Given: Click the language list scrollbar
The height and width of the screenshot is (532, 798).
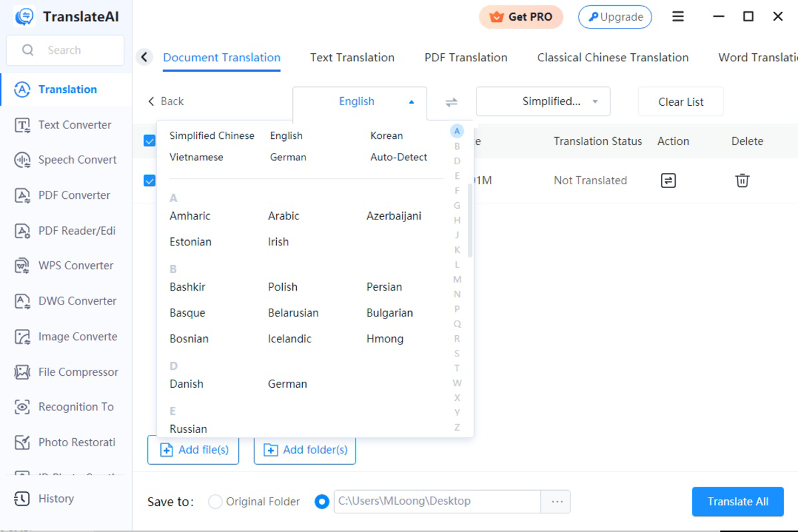Looking at the screenshot, I should (470, 221).
